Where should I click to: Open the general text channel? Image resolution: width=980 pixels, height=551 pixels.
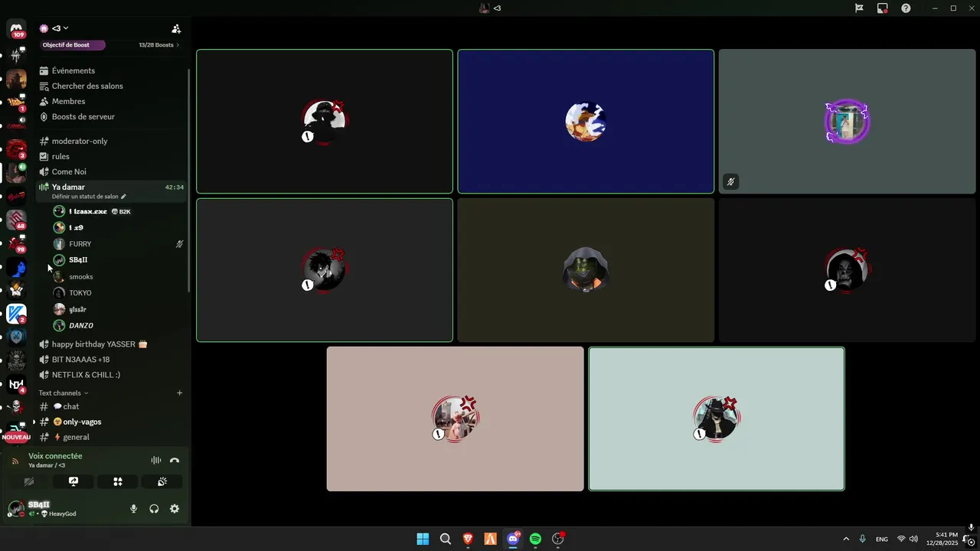coord(76,437)
